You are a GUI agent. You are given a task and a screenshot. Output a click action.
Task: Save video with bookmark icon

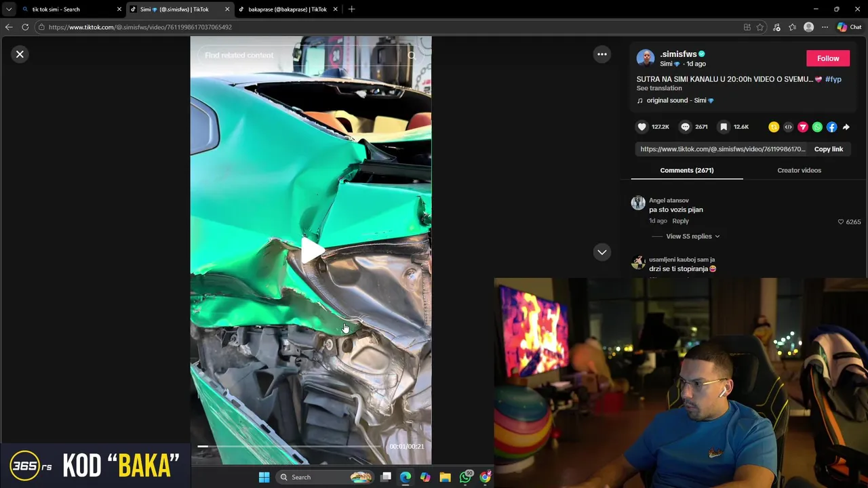(724, 127)
